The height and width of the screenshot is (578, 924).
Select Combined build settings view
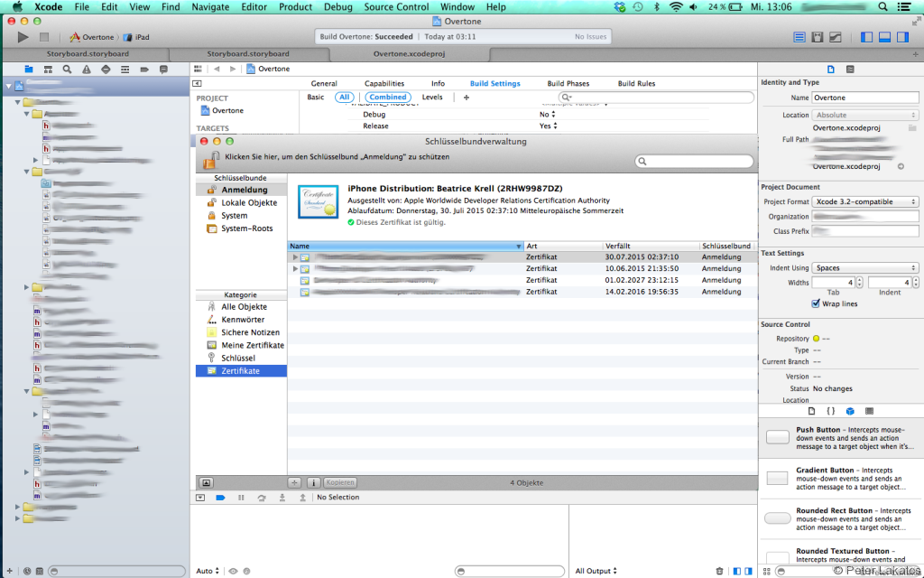coord(388,98)
